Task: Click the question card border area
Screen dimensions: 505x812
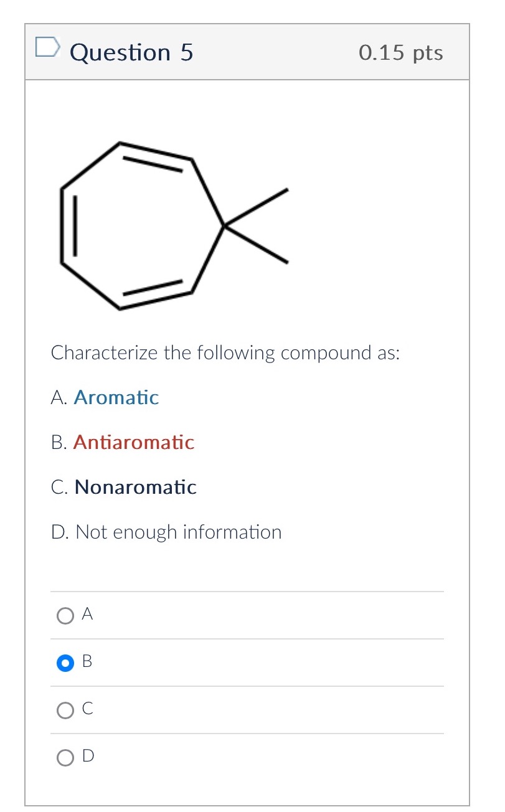Action: [x=25, y=405]
